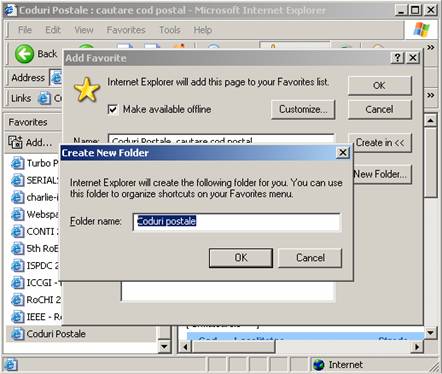Close the Add Favorite dialog
Viewport: 442px width, 374px height.
click(x=413, y=58)
